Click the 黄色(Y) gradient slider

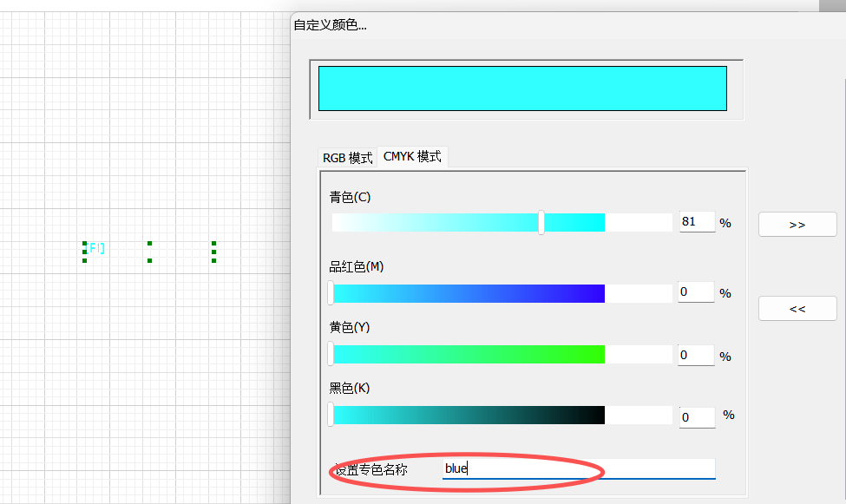point(469,354)
